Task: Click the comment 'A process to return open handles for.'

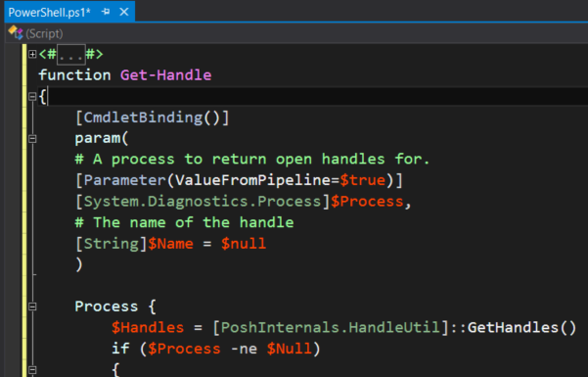Action: coord(252,160)
